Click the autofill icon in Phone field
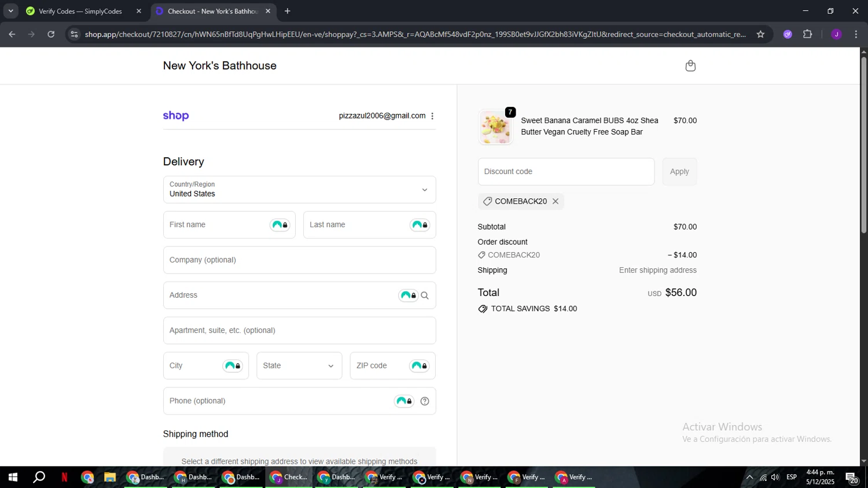The width and height of the screenshot is (868, 488). pos(404,401)
